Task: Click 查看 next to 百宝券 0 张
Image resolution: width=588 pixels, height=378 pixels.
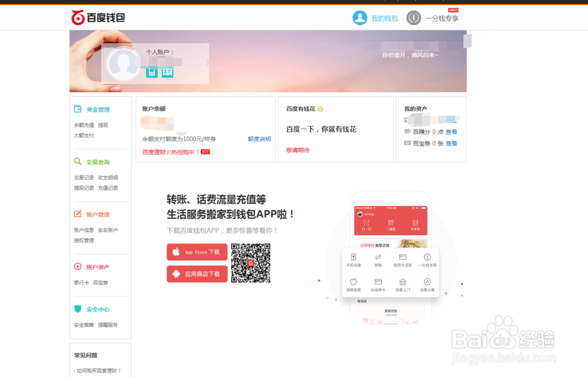Action: tap(452, 143)
